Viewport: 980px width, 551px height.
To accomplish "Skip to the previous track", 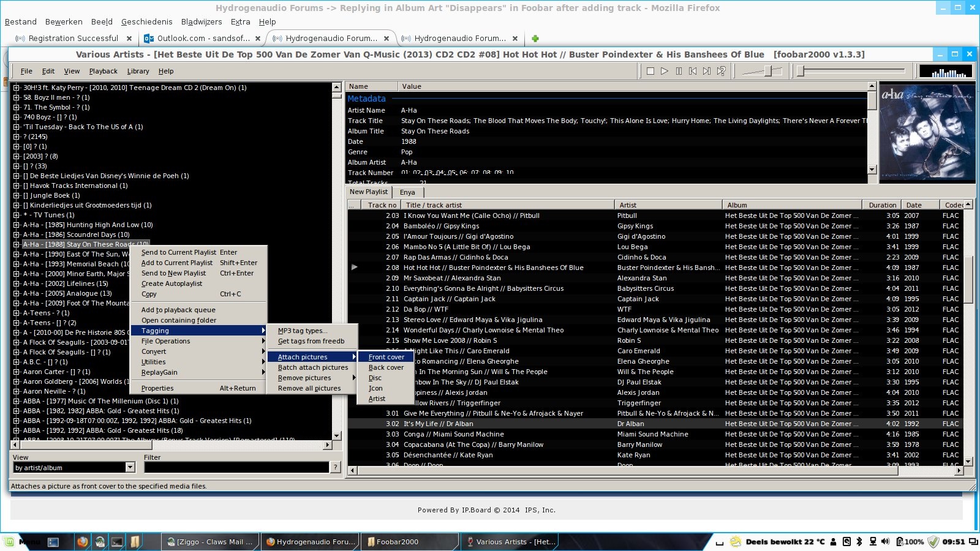I will pyautogui.click(x=693, y=71).
